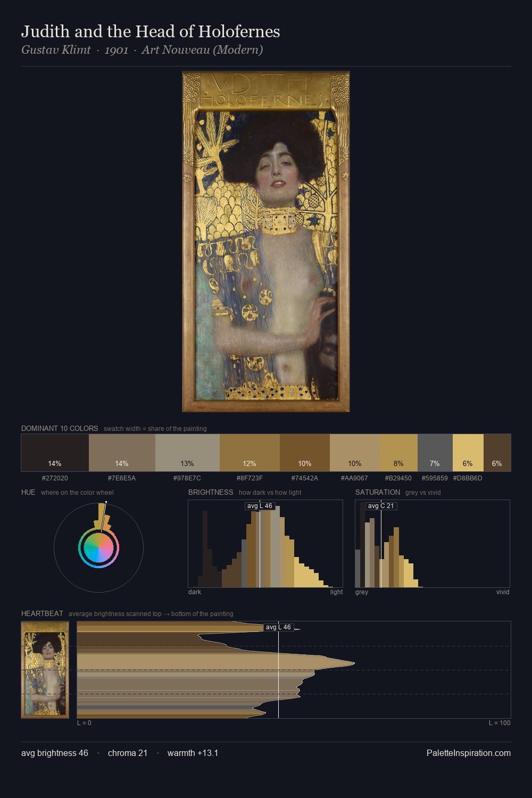Click the grey axis label under saturation
The image size is (532, 798).
[x=362, y=592]
